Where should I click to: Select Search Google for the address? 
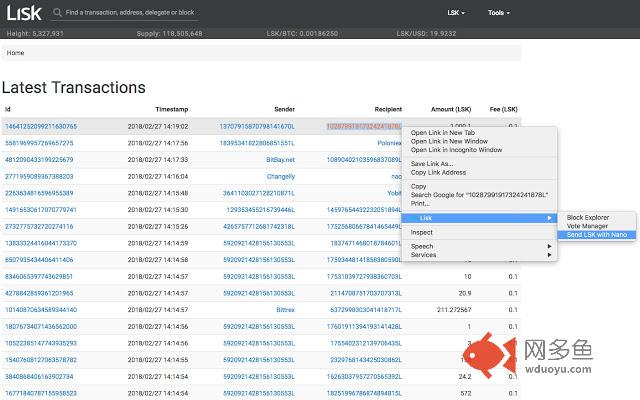[479, 195]
